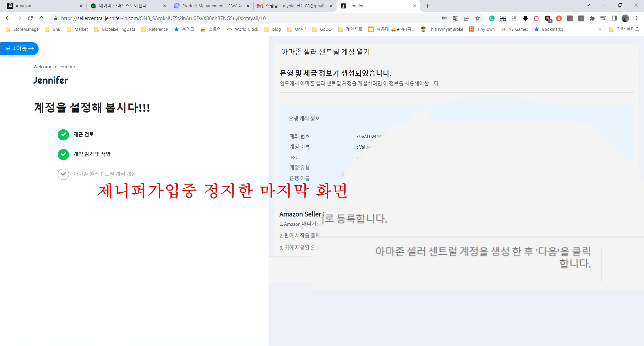Click the NEW badge extension icon
644x346 pixels.
coord(503,18)
